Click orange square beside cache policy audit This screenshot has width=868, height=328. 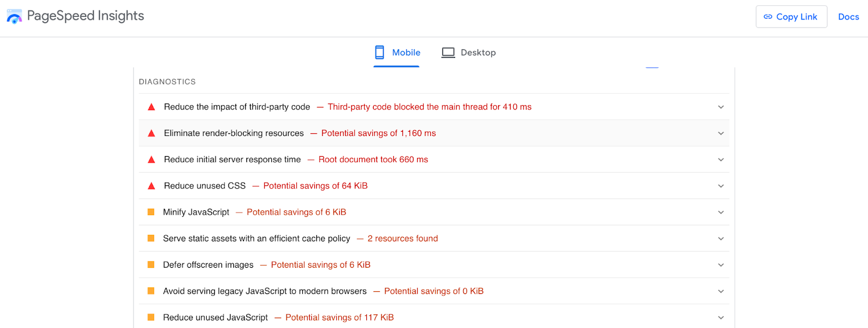point(151,239)
